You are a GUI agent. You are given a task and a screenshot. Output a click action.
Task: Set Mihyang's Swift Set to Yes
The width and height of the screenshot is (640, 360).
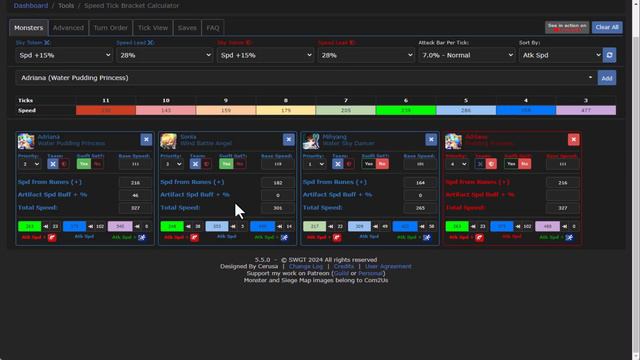point(369,164)
